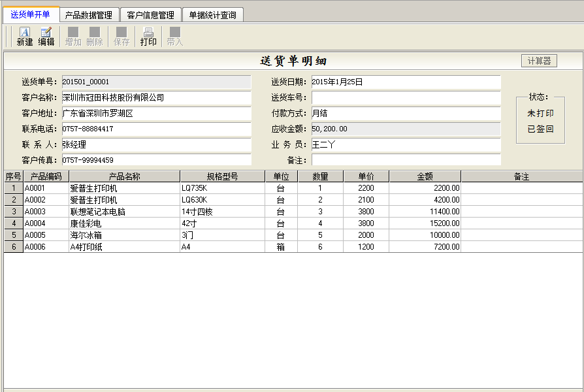Viewport: 584px width, 392px height.
Task: Select row 3 header for 联想笔记本电脑
Action: [x=14, y=212]
